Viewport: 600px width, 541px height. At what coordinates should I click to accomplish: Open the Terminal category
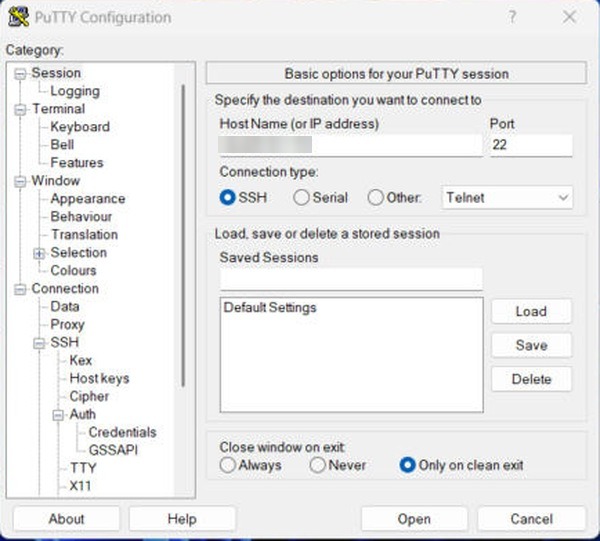point(58,109)
